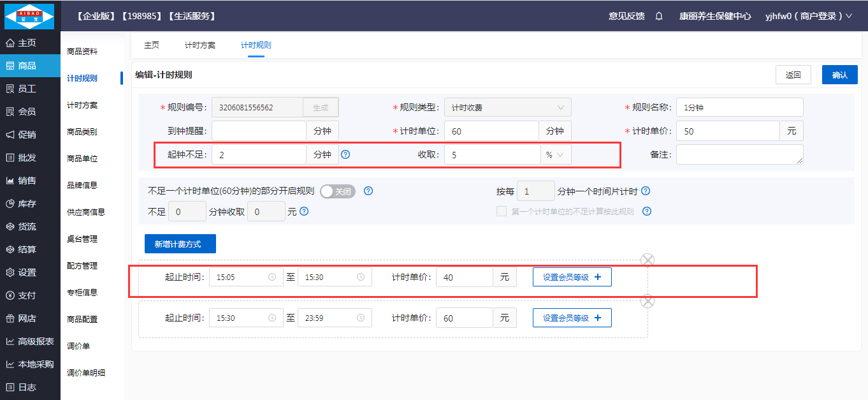868x400 pixels.
Task: Click the 返回 button
Action: [793, 75]
